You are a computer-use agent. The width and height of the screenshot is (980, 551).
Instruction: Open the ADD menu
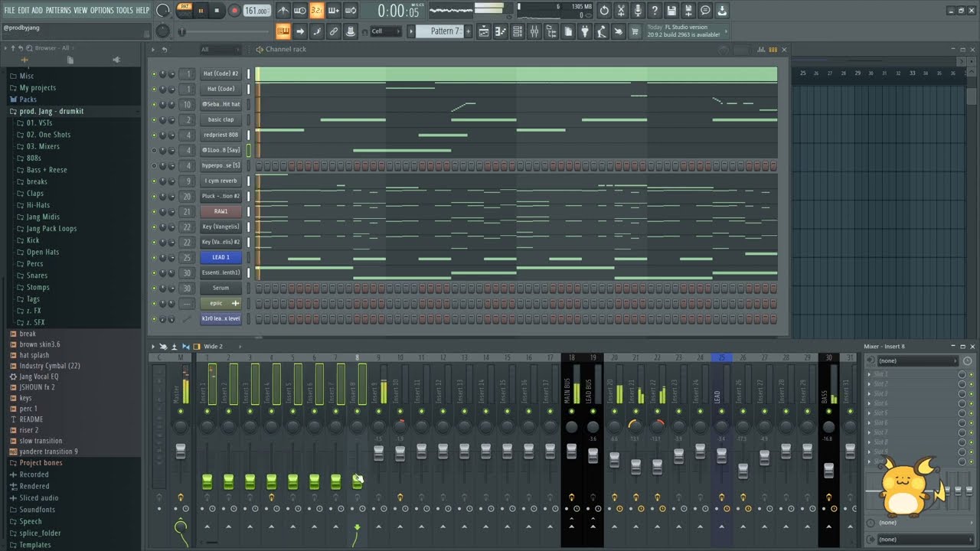click(x=38, y=11)
